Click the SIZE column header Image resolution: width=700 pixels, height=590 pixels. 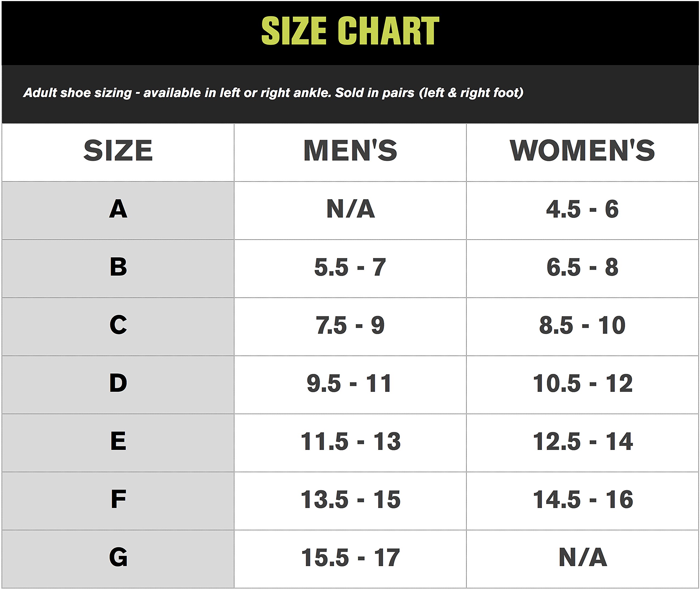coord(118,151)
